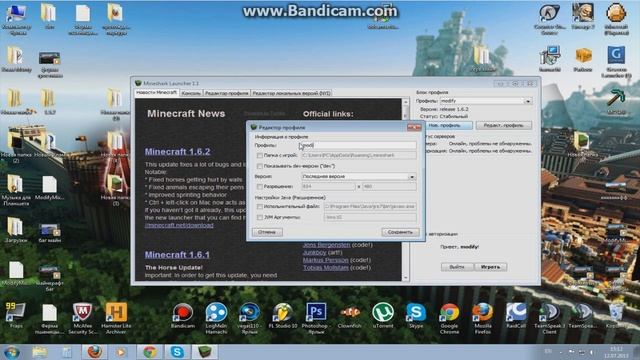Click news panel scrollbar down arrow
This screenshot has height=360, width=640.
click(x=405, y=278)
